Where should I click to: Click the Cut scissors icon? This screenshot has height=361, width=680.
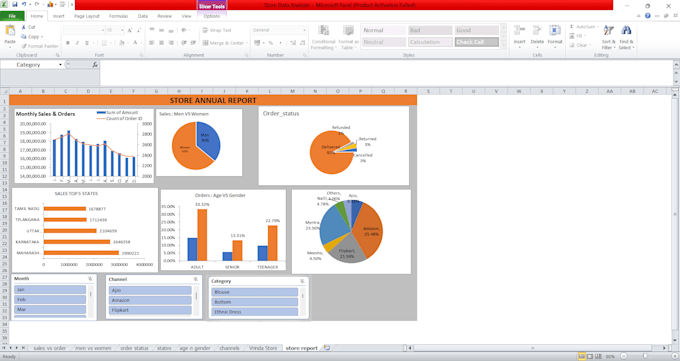24,27
